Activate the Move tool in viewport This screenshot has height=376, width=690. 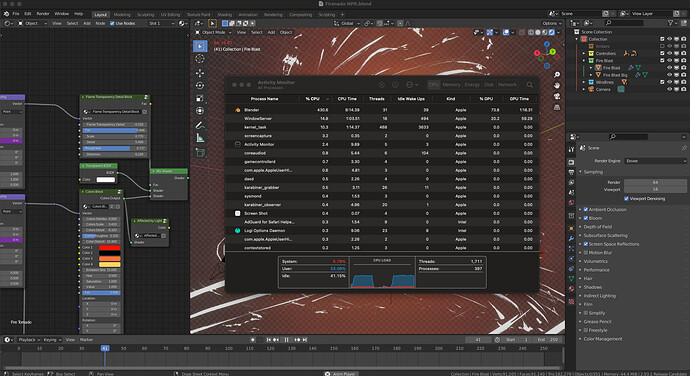pos(200,73)
